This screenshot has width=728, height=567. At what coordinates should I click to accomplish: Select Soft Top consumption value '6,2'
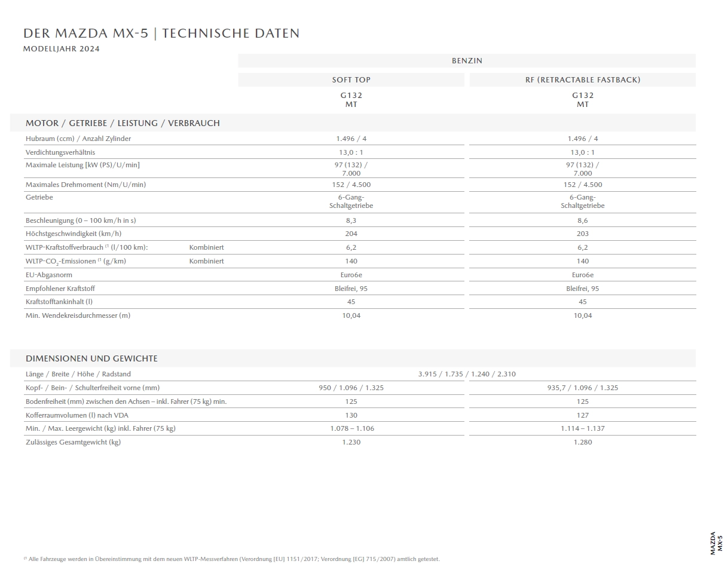point(351,247)
